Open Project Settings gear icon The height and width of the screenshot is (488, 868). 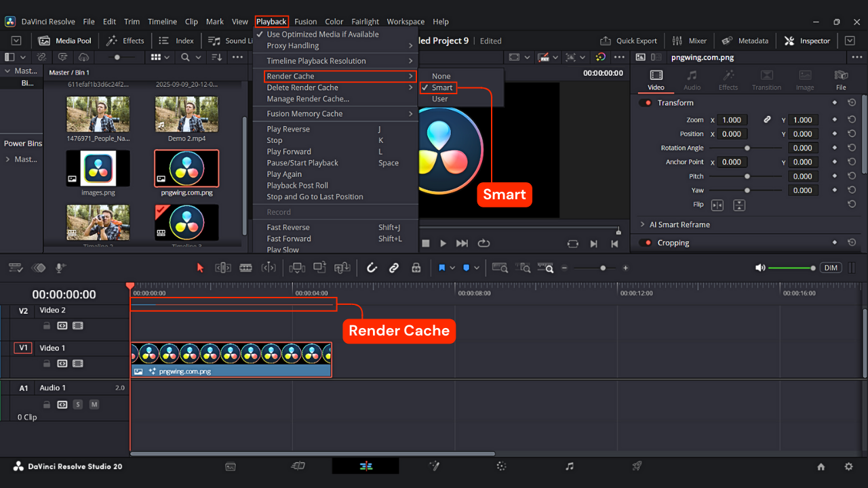point(848,466)
